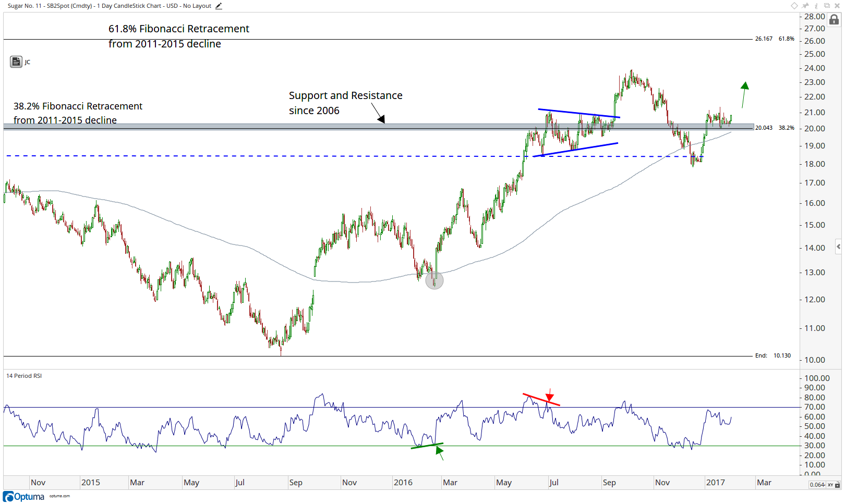Click the 0.064 scale value field
Screen dimensions: 845x504
pyautogui.click(x=817, y=485)
